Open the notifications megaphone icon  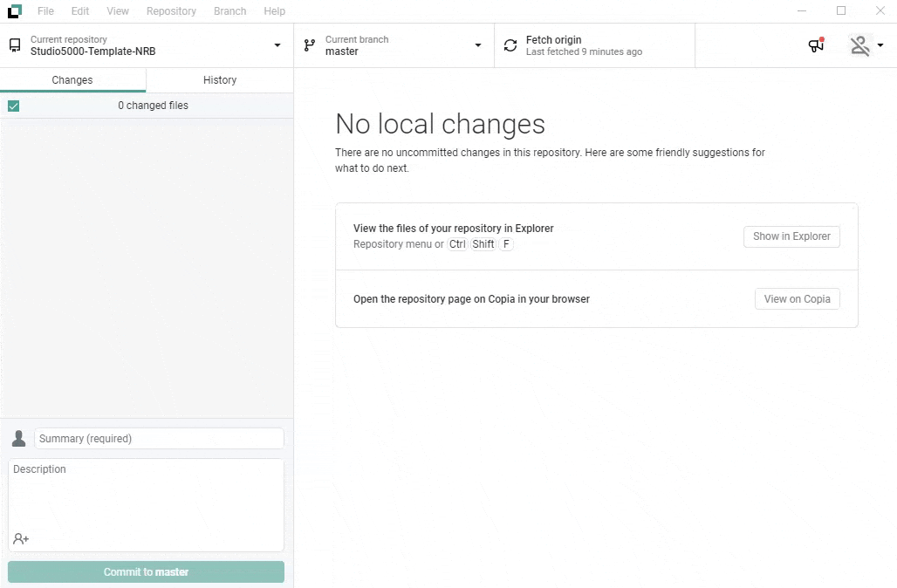[816, 45]
